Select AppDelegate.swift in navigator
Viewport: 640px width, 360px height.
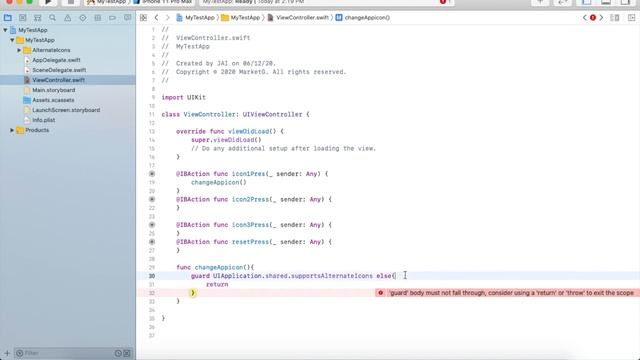56,60
